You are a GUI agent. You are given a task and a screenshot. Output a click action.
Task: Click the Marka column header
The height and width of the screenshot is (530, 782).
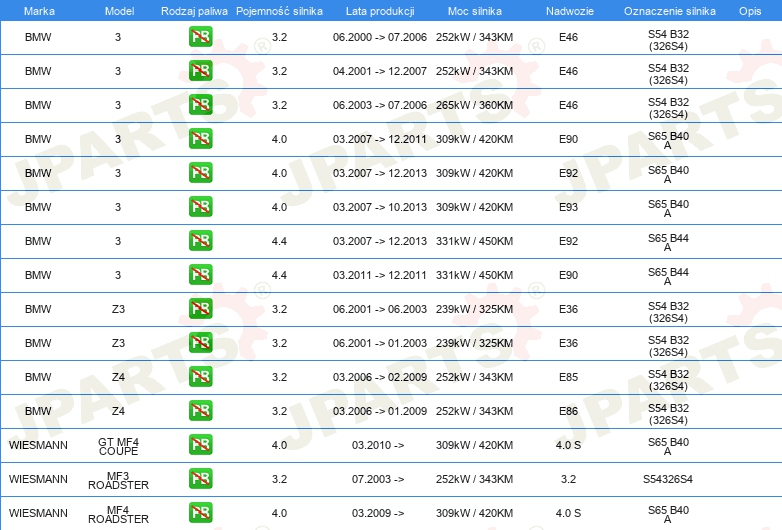pos(39,11)
